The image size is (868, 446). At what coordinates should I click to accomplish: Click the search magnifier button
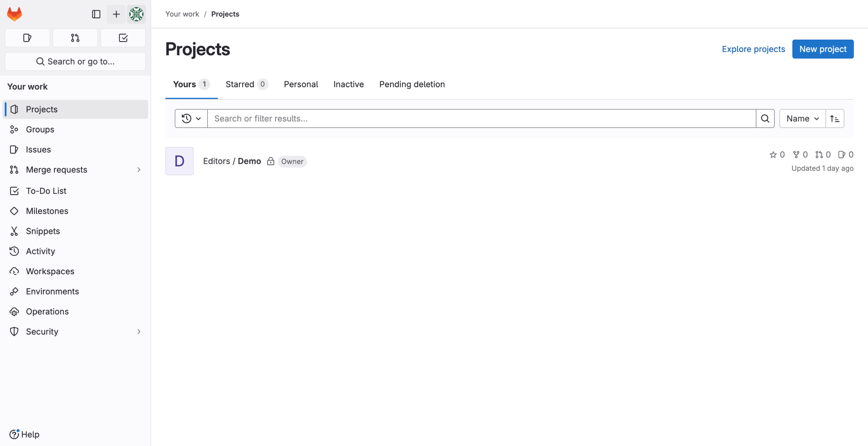(x=765, y=118)
